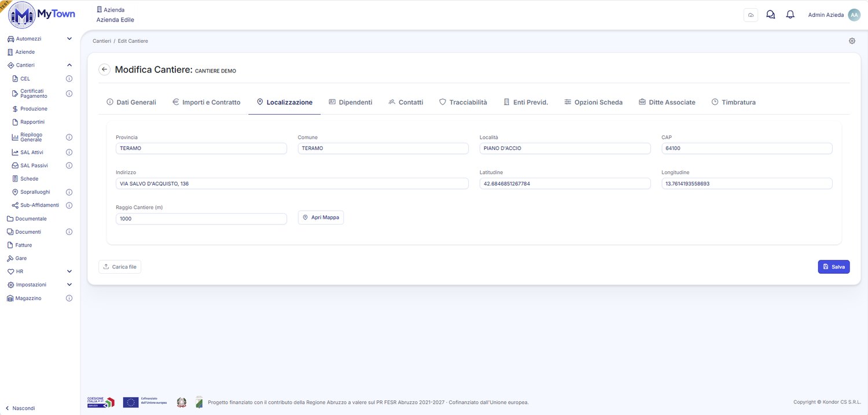This screenshot has height=415, width=868.
Task: Click the Aziende building icon
Action: [x=10, y=52]
